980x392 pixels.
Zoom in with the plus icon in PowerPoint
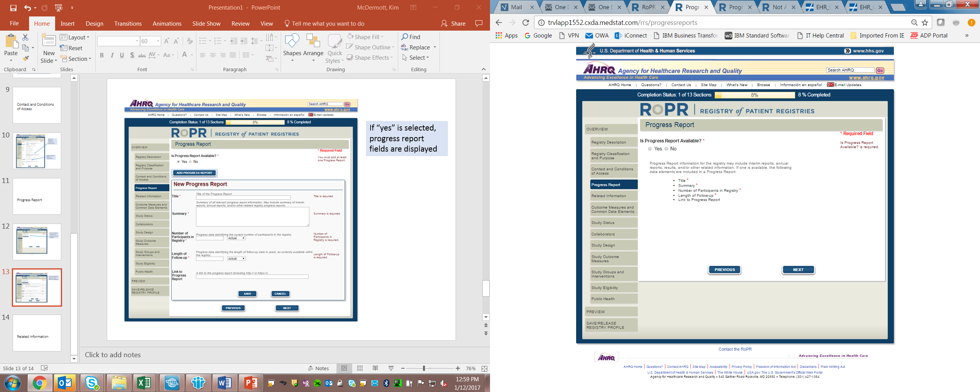click(458, 368)
